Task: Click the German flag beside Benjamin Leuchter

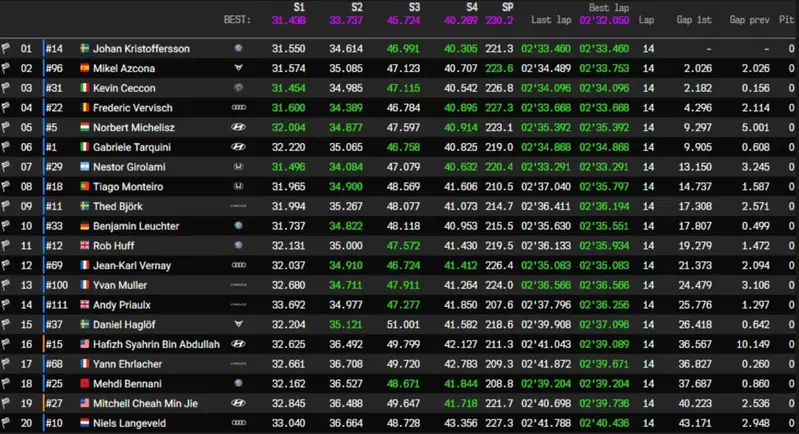Action: pyautogui.click(x=85, y=226)
